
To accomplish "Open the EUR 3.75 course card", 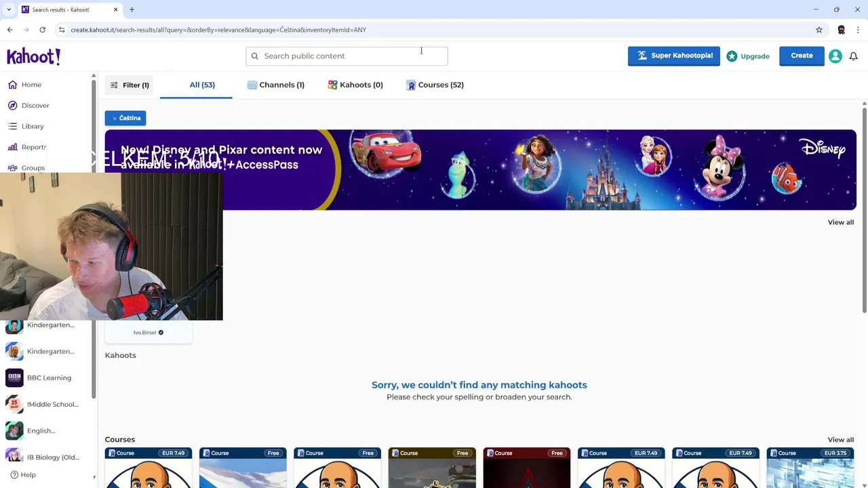I will click(810, 468).
